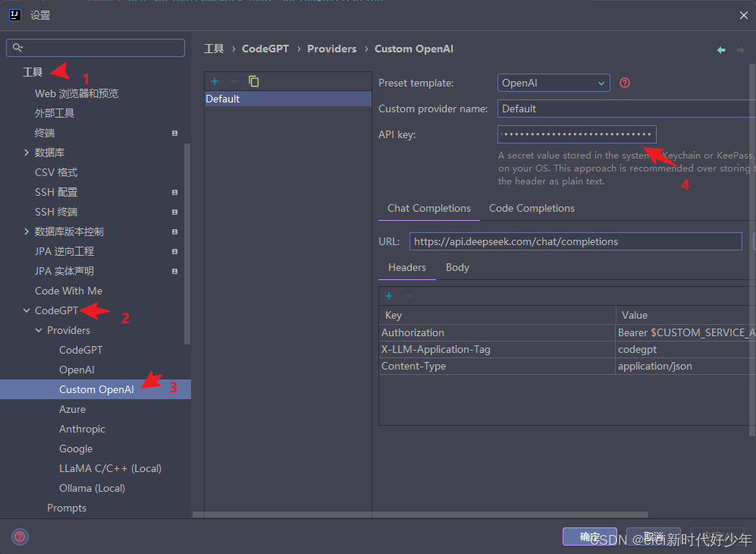Select CodeGPT provider under Providers
Screen dimensions: 756x554
[80, 351]
